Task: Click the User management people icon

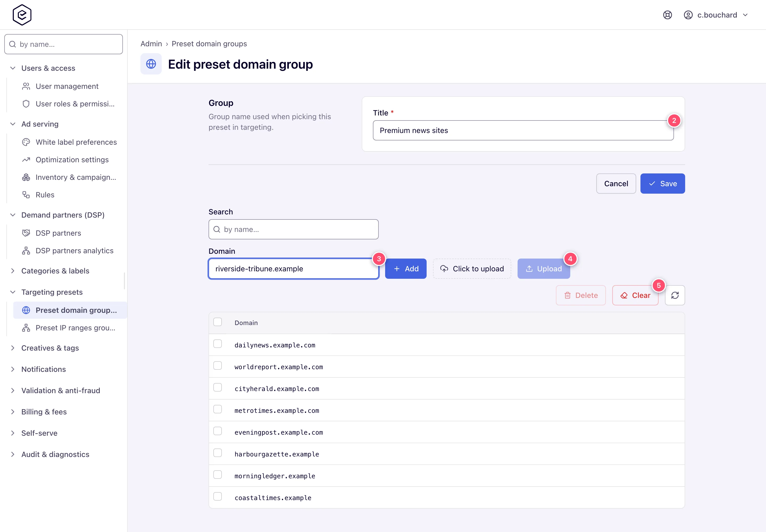Action: tap(26, 86)
